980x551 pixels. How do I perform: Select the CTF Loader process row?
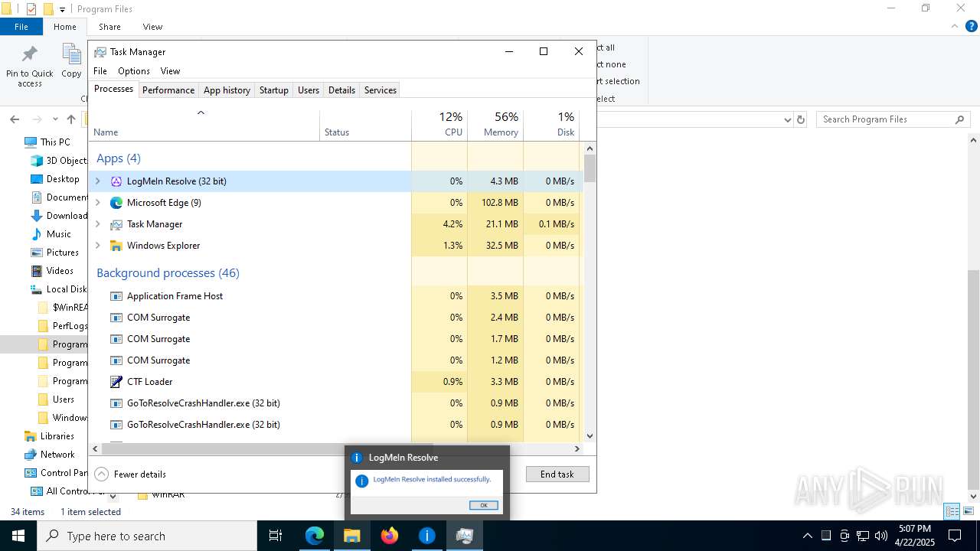click(336, 382)
